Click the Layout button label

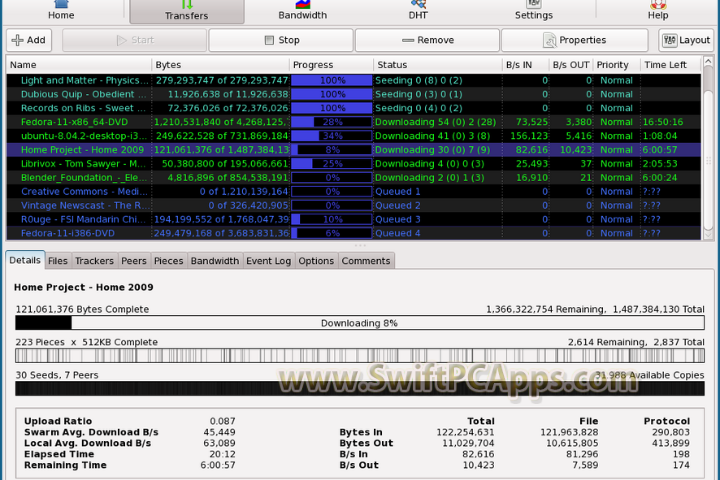[x=694, y=40]
